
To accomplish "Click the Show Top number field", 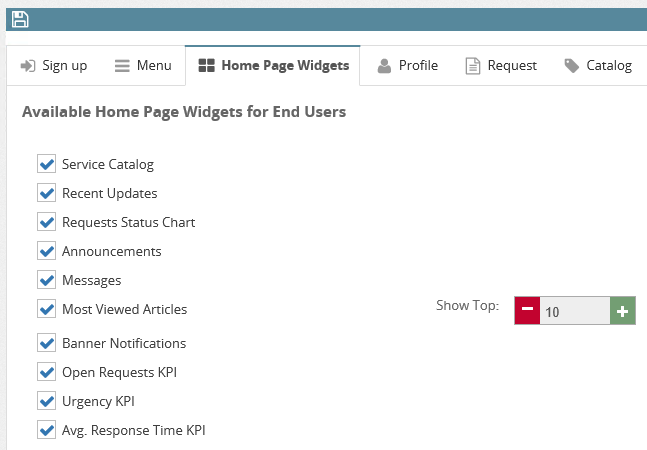I will pos(574,311).
